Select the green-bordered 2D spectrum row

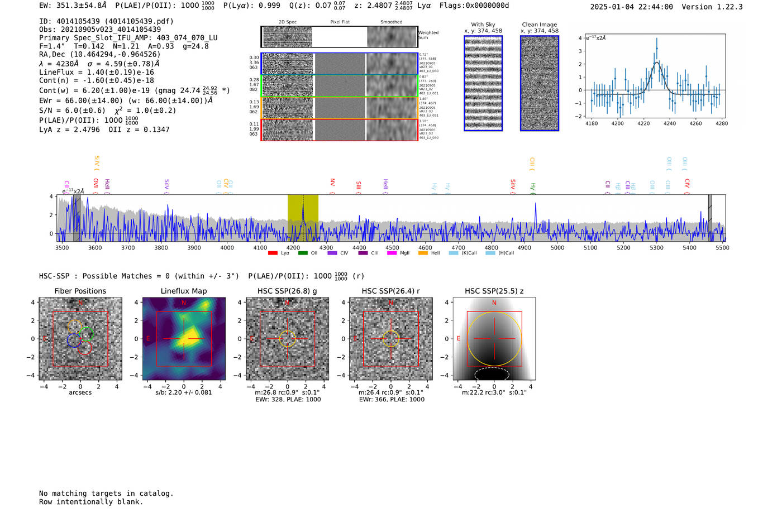point(340,85)
